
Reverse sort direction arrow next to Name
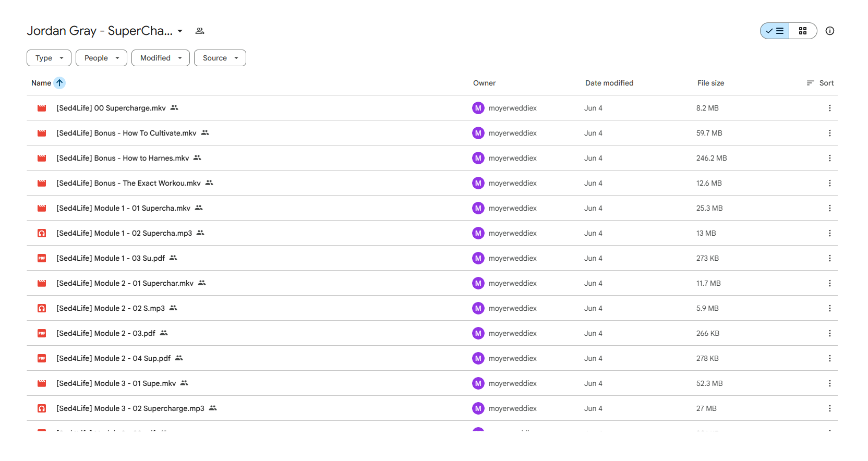click(x=59, y=83)
